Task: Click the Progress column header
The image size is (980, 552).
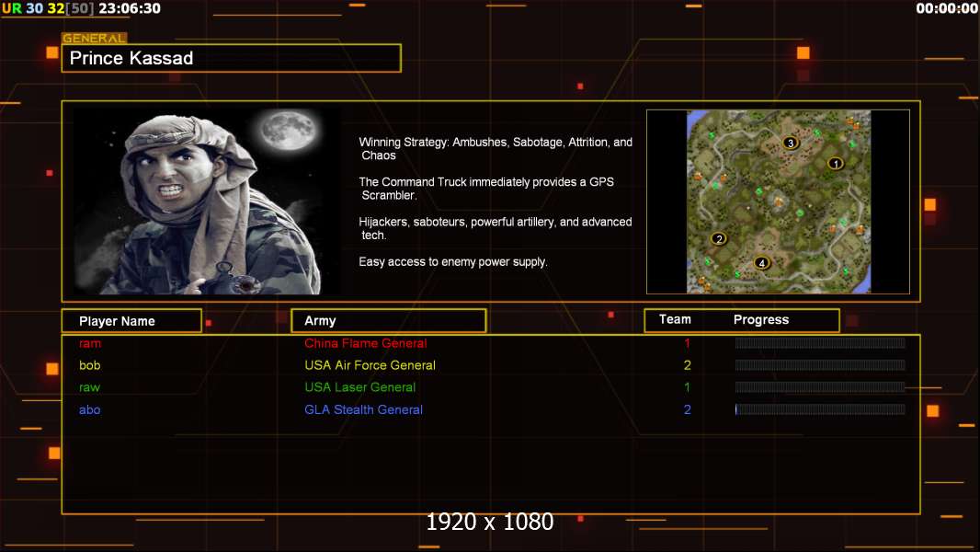Action: [760, 320]
